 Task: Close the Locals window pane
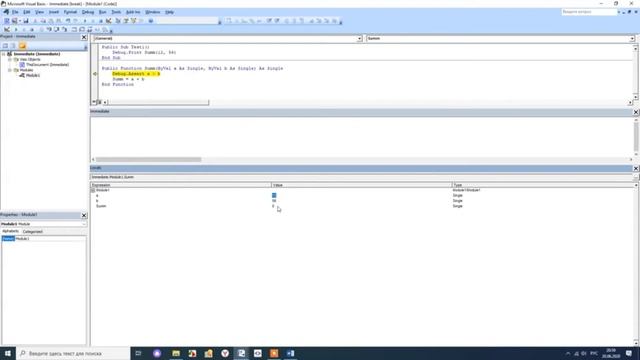(x=636, y=168)
